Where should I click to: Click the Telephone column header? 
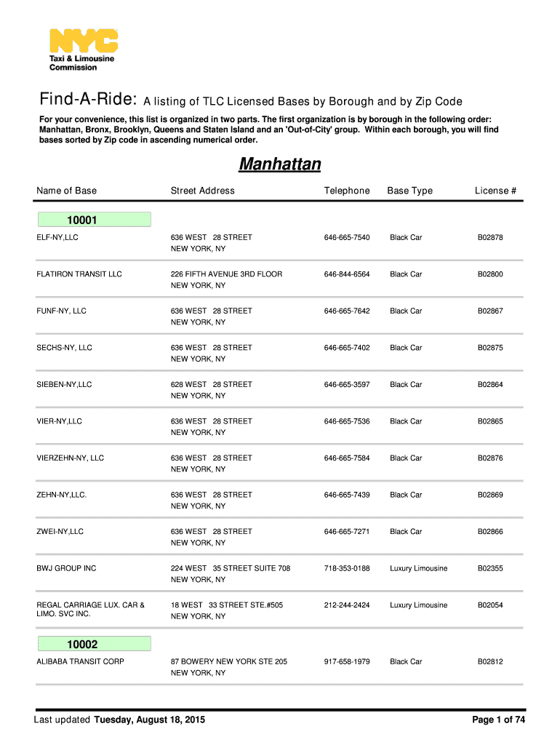347,191
